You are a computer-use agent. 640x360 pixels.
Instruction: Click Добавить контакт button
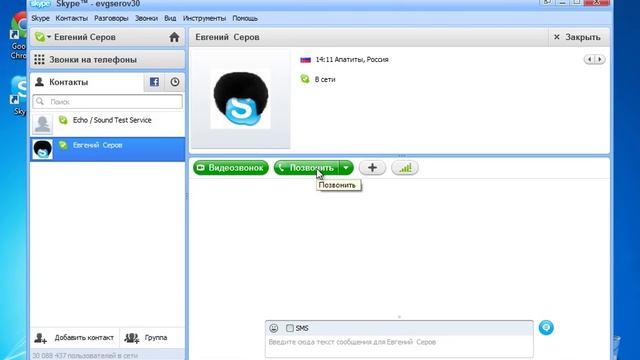click(74, 338)
